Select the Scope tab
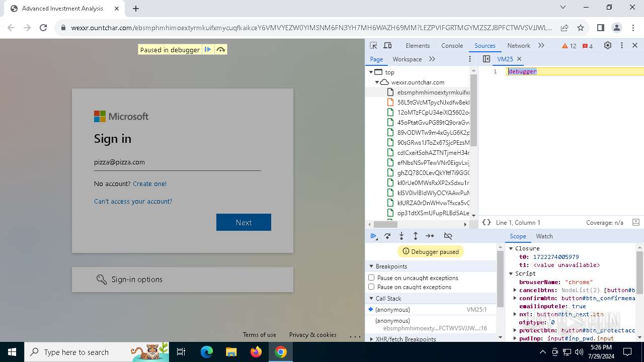The height and width of the screenshot is (362, 644). click(518, 236)
